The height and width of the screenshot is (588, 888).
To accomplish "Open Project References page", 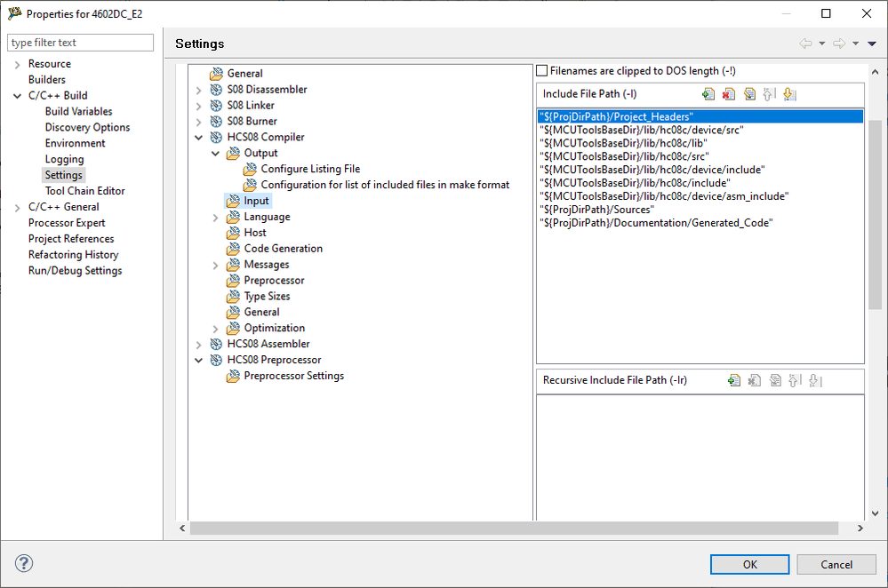I will coord(71,239).
